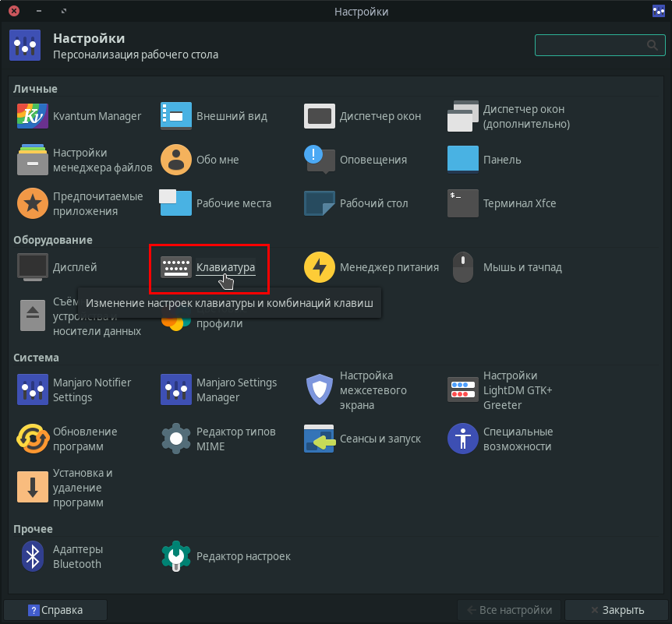Click the Редактор настроек label
Image resolution: width=672 pixels, height=624 pixels.
(243, 556)
